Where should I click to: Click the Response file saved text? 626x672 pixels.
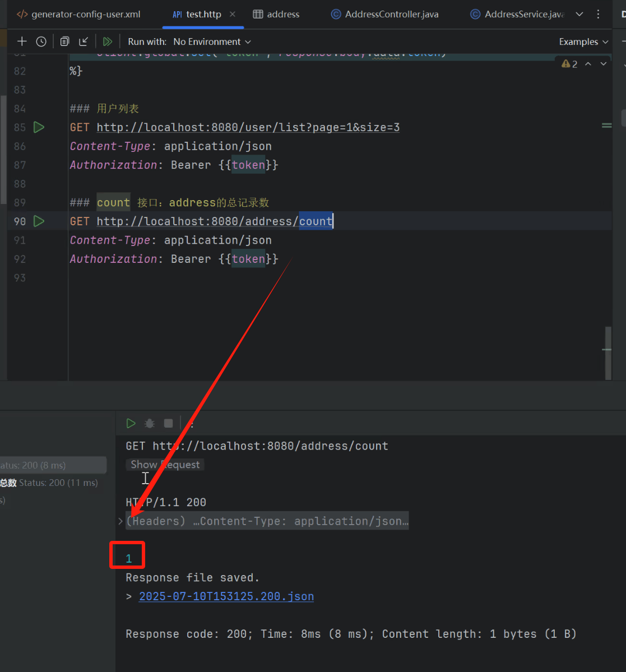[x=192, y=578]
